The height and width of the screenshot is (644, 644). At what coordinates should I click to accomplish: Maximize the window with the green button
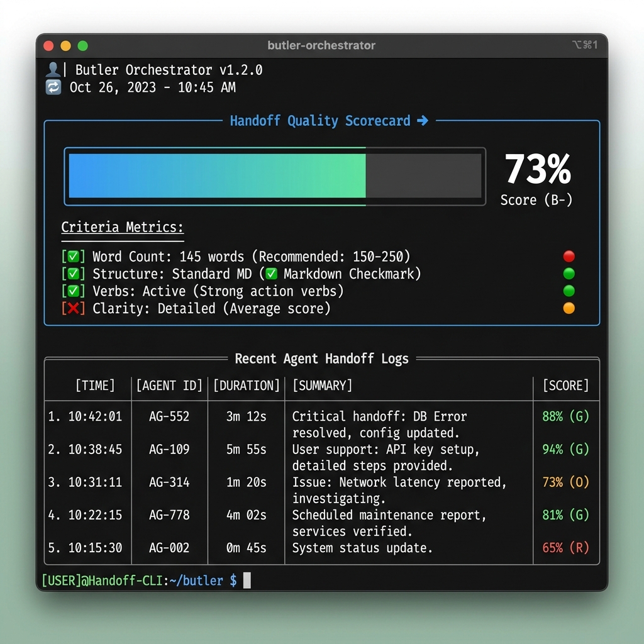[83, 45]
